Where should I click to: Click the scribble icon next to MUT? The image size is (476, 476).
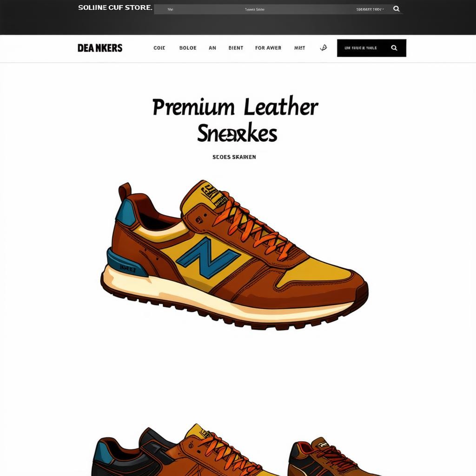[324, 48]
